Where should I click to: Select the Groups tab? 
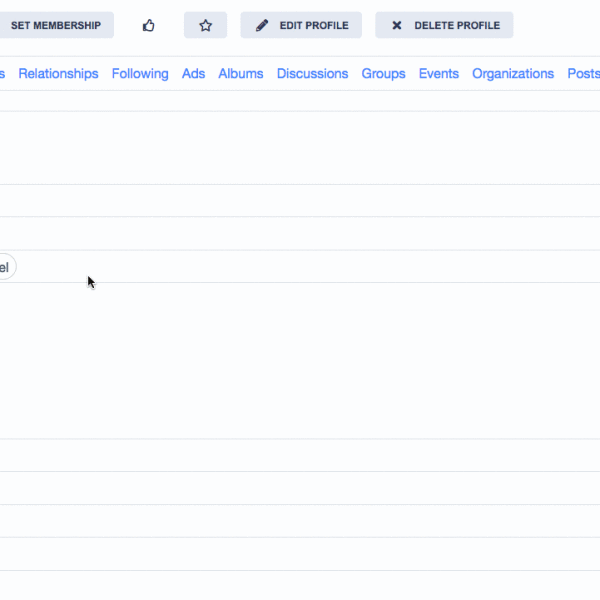tap(383, 74)
